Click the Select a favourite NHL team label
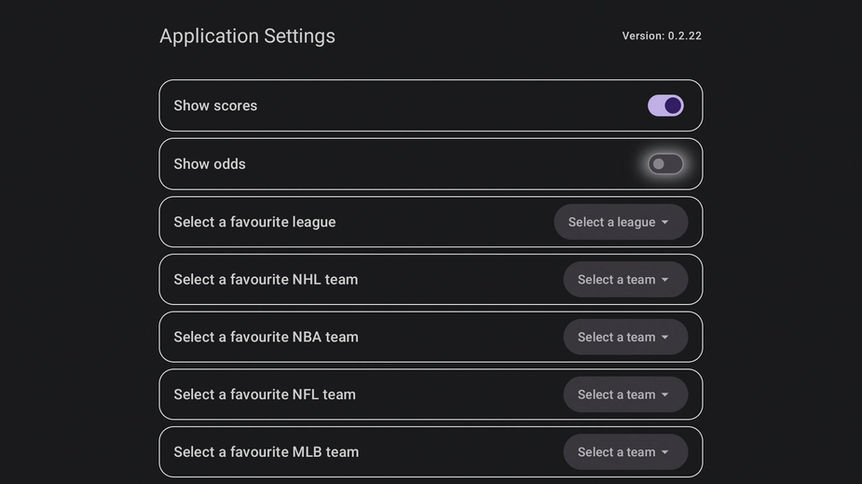The image size is (862, 484). [265, 280]
